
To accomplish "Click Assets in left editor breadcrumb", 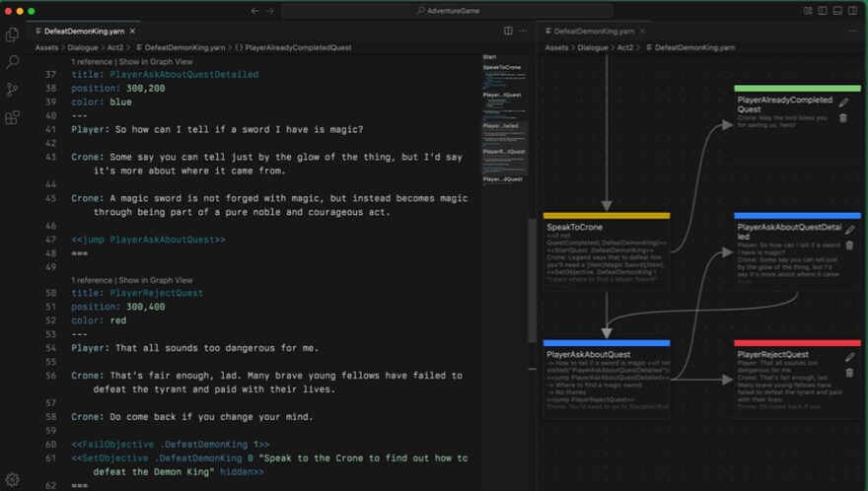I will tap(46, 47).
